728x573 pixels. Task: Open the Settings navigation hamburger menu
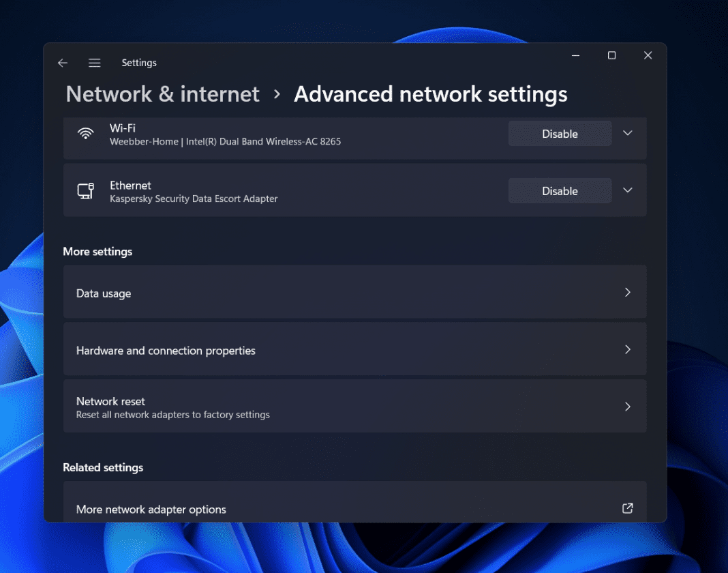pos(94,62)
